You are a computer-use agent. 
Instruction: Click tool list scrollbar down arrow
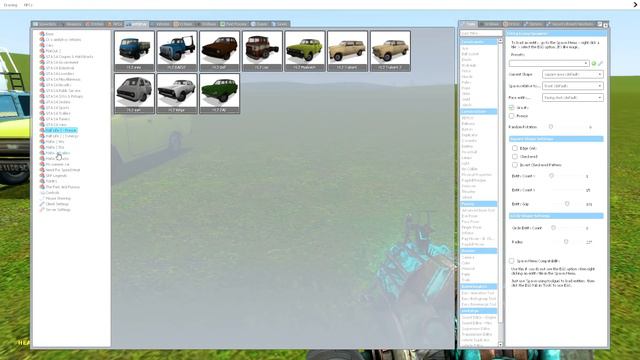500,345
